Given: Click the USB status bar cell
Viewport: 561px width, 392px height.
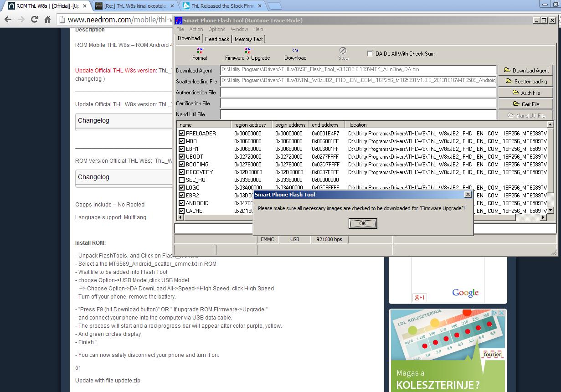Looking at the screenshot, I should (295, 239).
